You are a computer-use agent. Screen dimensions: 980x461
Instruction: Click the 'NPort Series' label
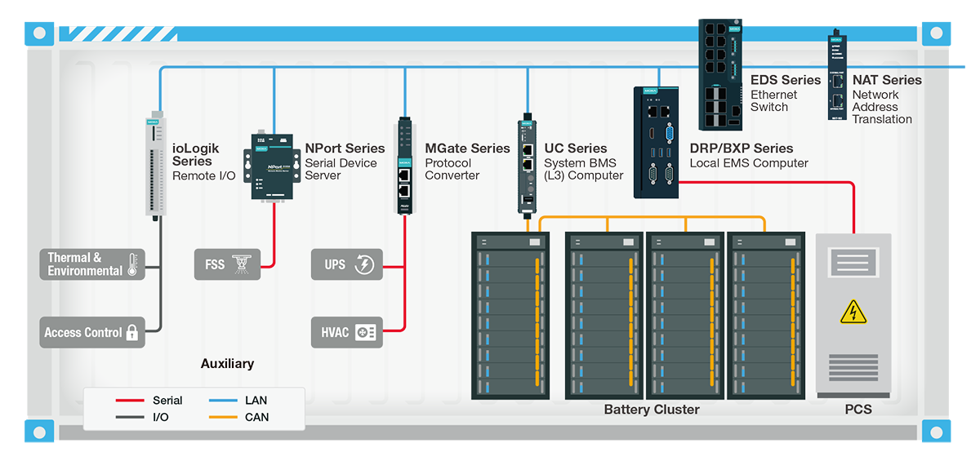pyautogui.click(x=345, y=148)
